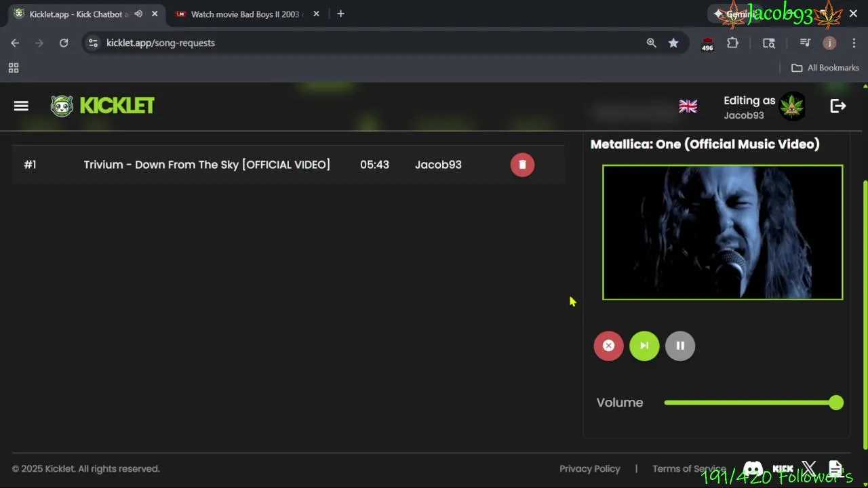Screen dimensions: 868x488
Task: Reload the current page
Action: click(x=64, y=43)
